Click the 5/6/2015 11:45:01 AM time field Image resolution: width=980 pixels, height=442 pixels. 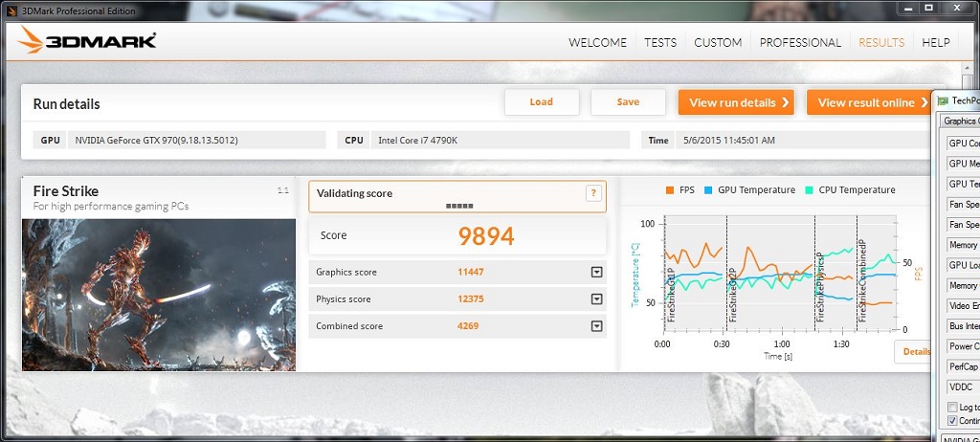(x=803, y=140)
